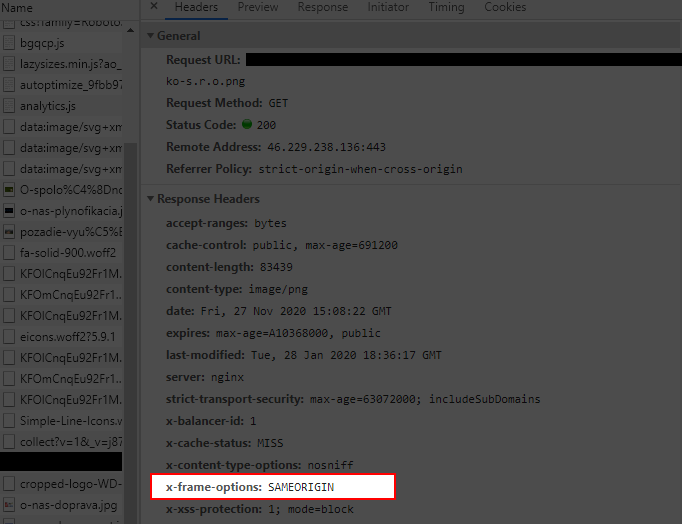The width and height of the screenshot is (682, 524).
Task: Click the image thumbnail icon for O-spolo request
Action: 9,189
